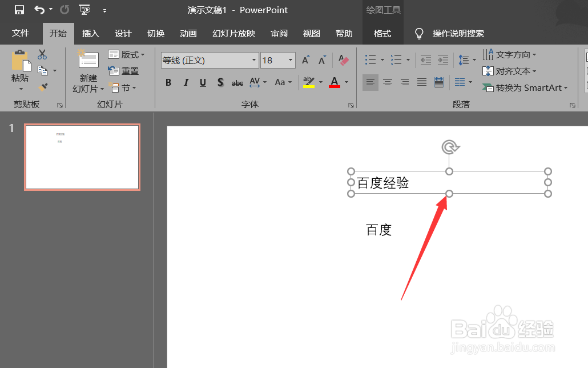
Task: Open the 版式 (Layout) dropdown
Action: coord(126,55)
